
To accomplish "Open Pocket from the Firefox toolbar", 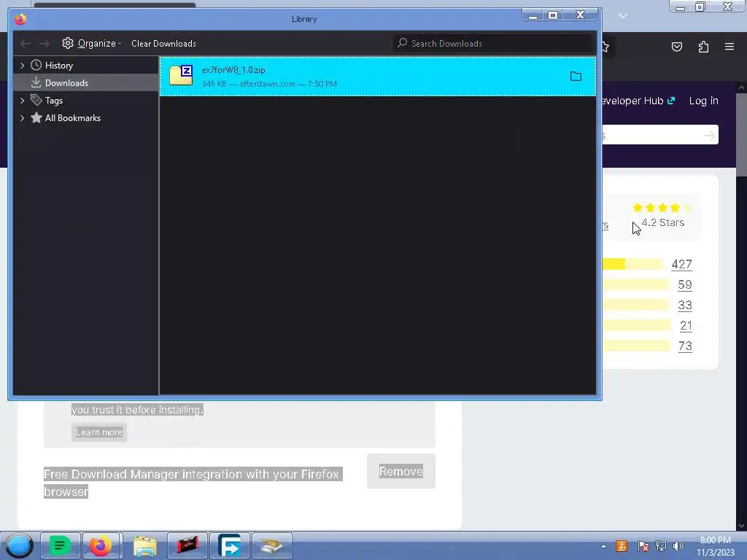I will tap(676, 47).
